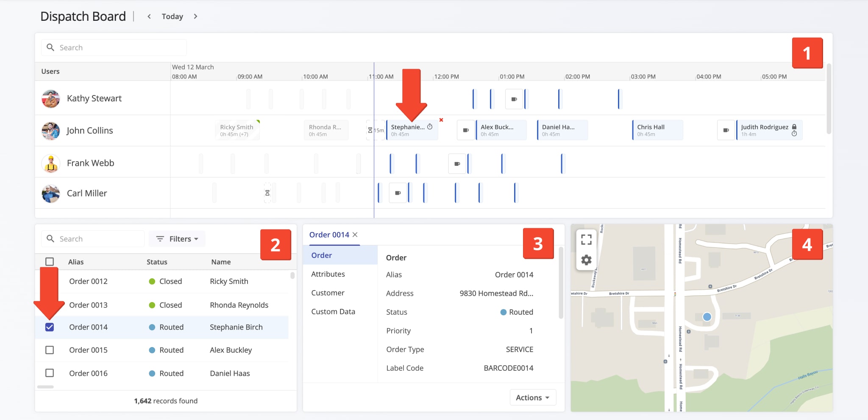Select Rhonda R... timeline block
The width and height of the screenshot is (868, 420).
325,130
